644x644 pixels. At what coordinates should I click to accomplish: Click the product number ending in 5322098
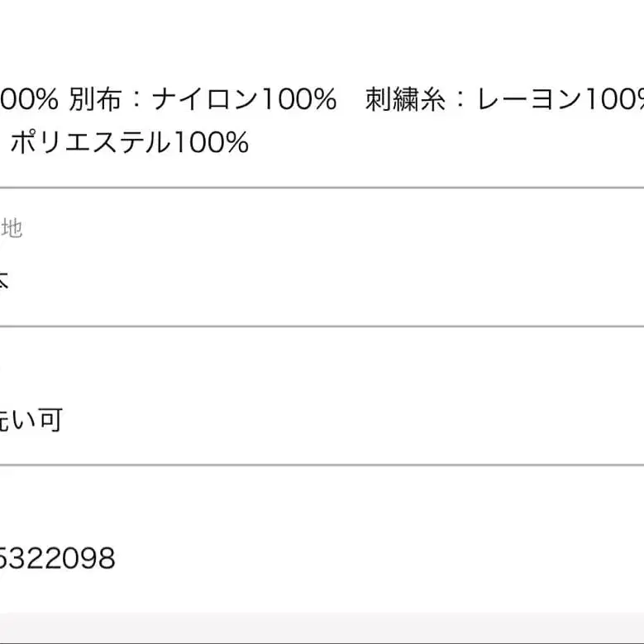pos(56,560)
